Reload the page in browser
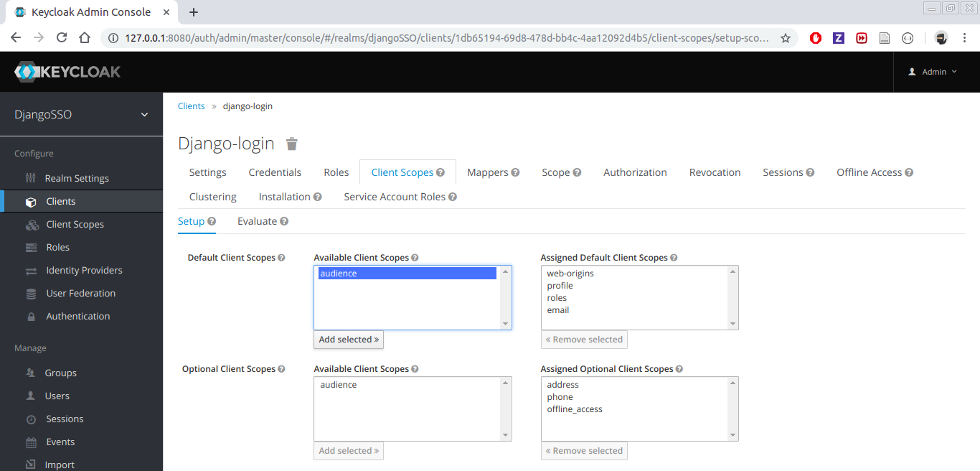The width and height of the screenshot is (980, 471). 62,38
